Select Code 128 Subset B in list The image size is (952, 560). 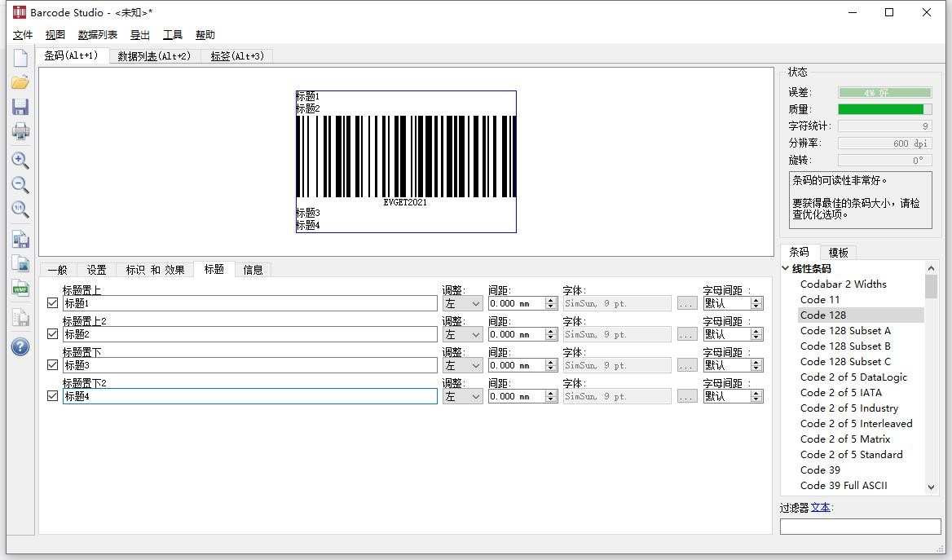(845, 346)
